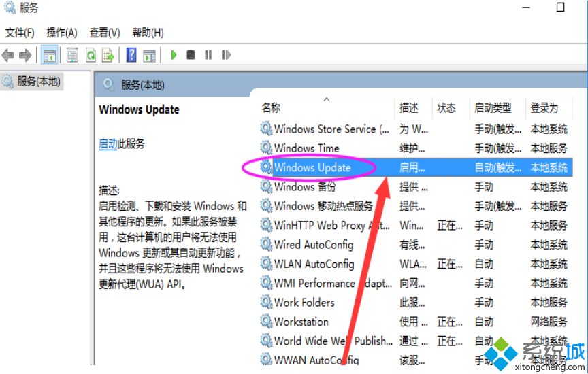
Task: Toggle the show/hide console tree icon
Action: pos(50,56)
